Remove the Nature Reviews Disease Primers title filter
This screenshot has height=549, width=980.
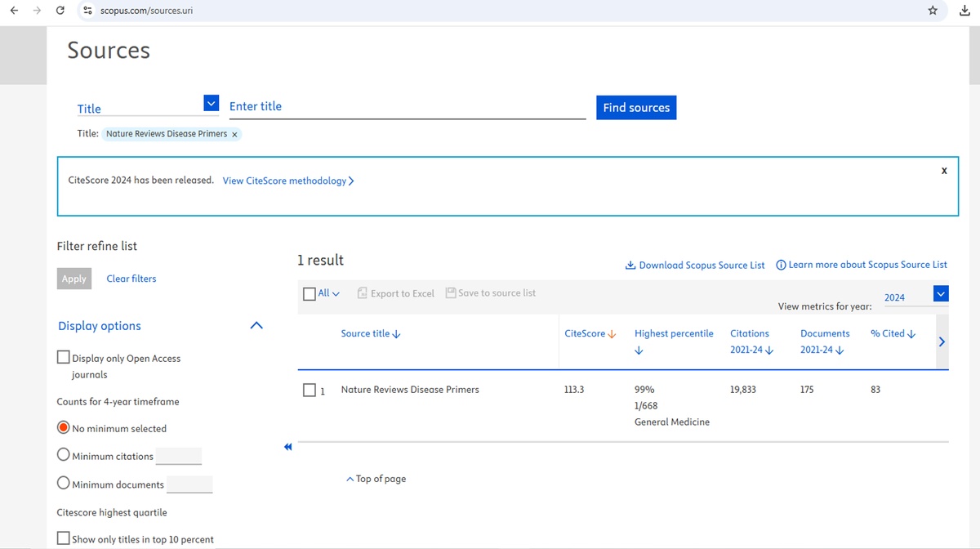(234, 134)
